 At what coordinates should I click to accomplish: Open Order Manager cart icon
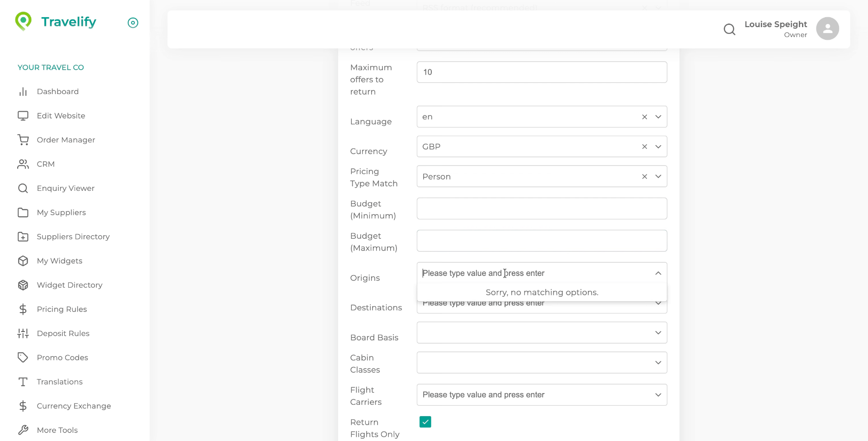[x=23, y=140]
